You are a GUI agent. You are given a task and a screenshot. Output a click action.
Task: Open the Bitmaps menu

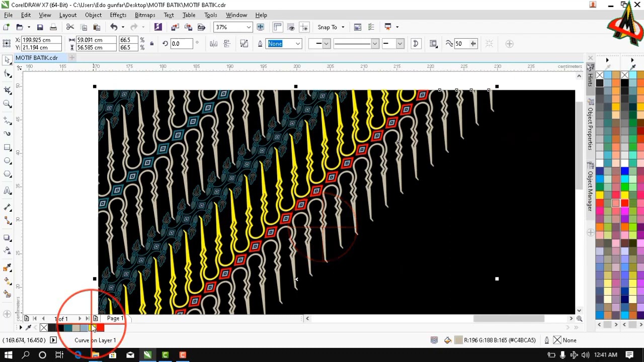tap(145, 15)
